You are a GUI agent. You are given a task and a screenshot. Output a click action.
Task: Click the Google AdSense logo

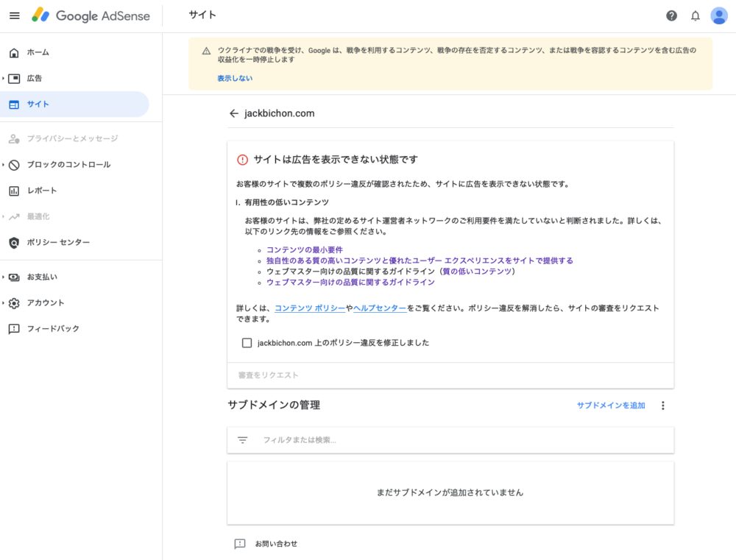coord(91,15)
